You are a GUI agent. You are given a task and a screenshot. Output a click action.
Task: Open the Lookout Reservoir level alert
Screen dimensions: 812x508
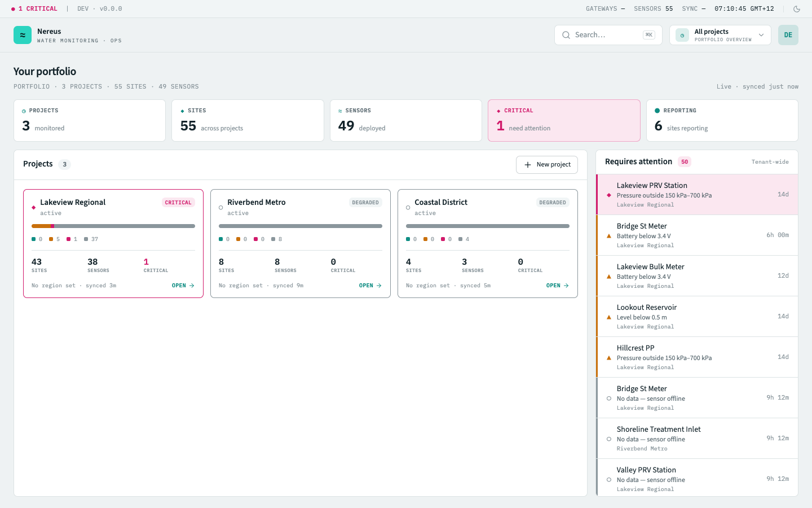click(x=697, y=317)
